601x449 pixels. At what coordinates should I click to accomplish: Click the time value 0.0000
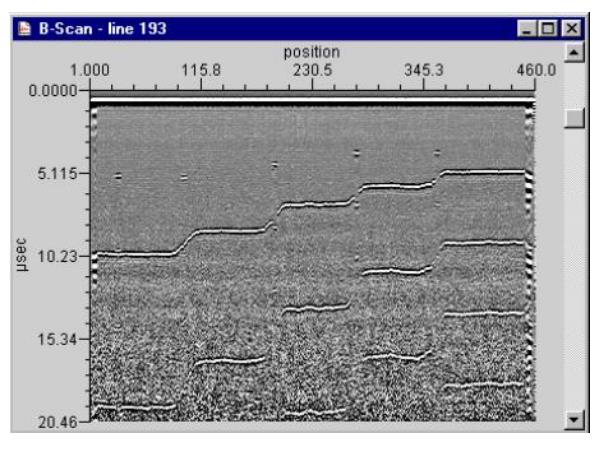[x=53, y=91]
